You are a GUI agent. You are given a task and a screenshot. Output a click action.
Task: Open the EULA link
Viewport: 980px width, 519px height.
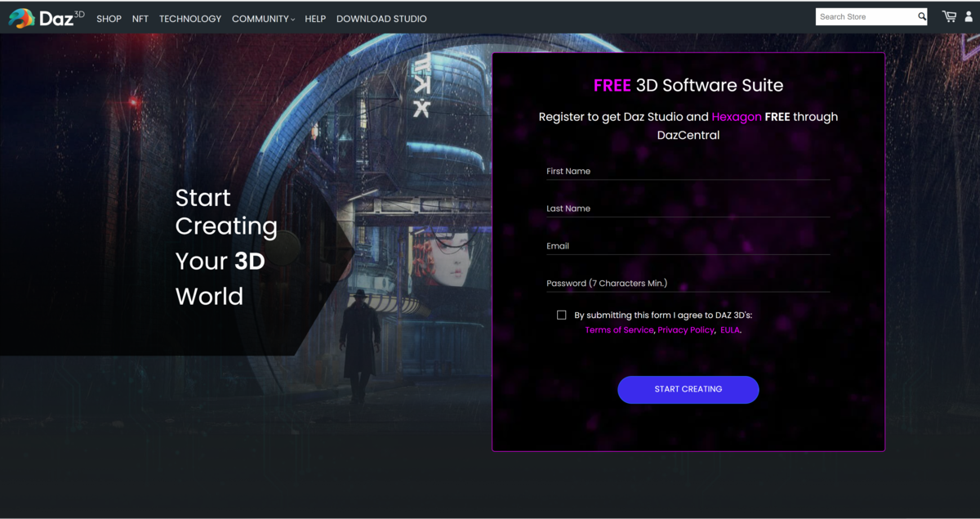[730, 330]
